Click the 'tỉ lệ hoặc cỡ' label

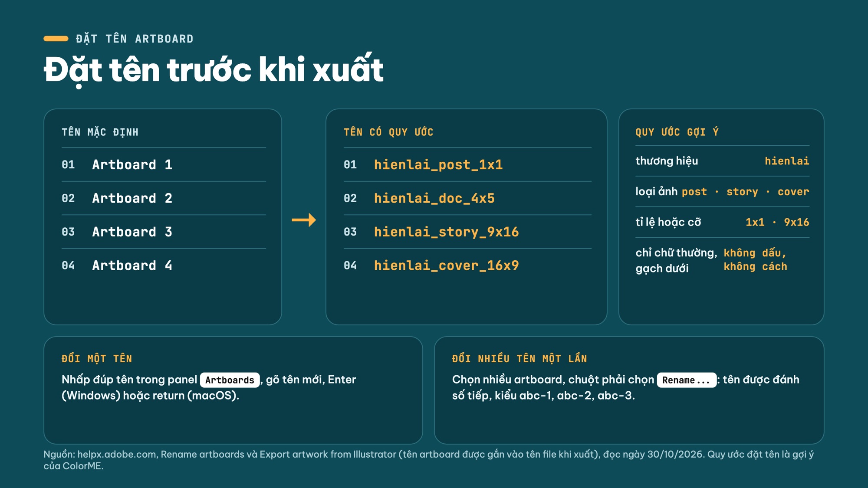click(668, 222)
